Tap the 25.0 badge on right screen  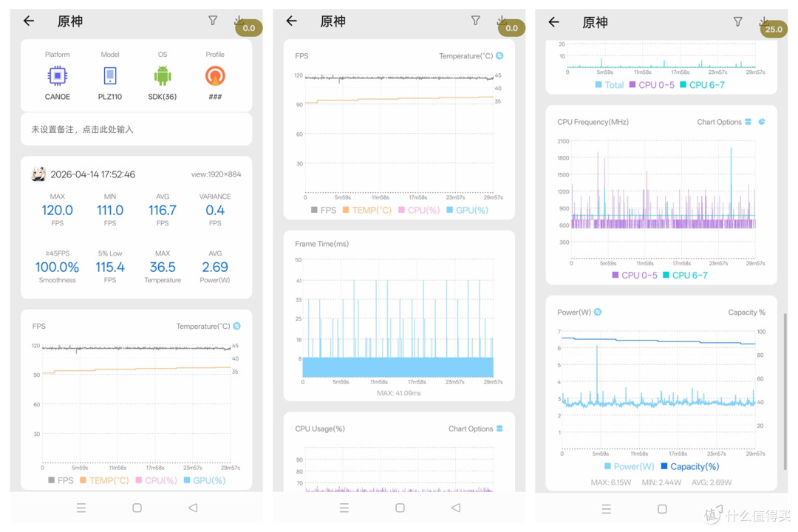(x=774, y=29)
